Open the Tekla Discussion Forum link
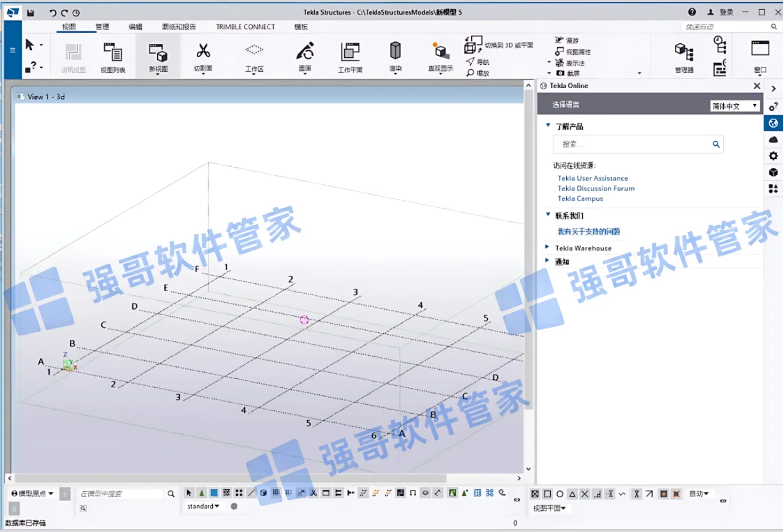The image size is (783, 532). click(596, 188)
